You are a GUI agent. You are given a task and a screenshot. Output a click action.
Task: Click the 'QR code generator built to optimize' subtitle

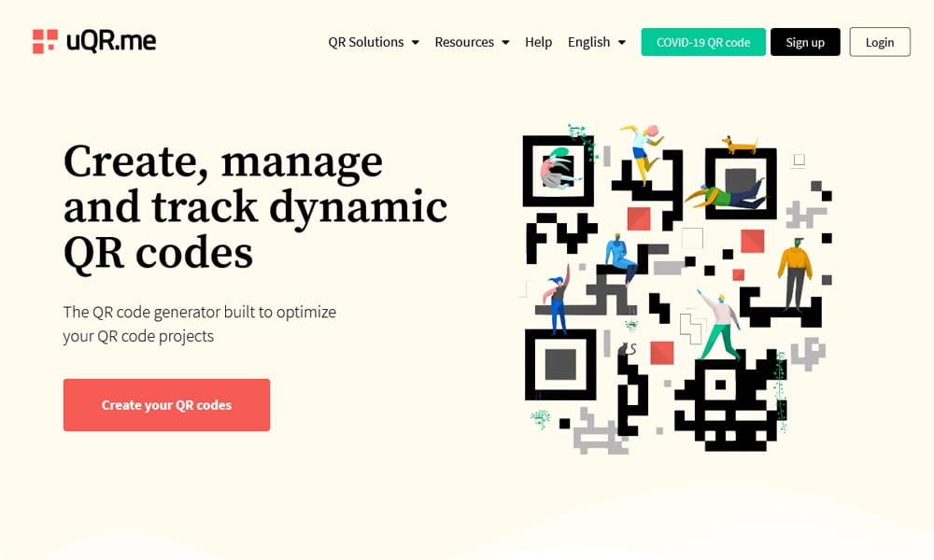[199, 324]
